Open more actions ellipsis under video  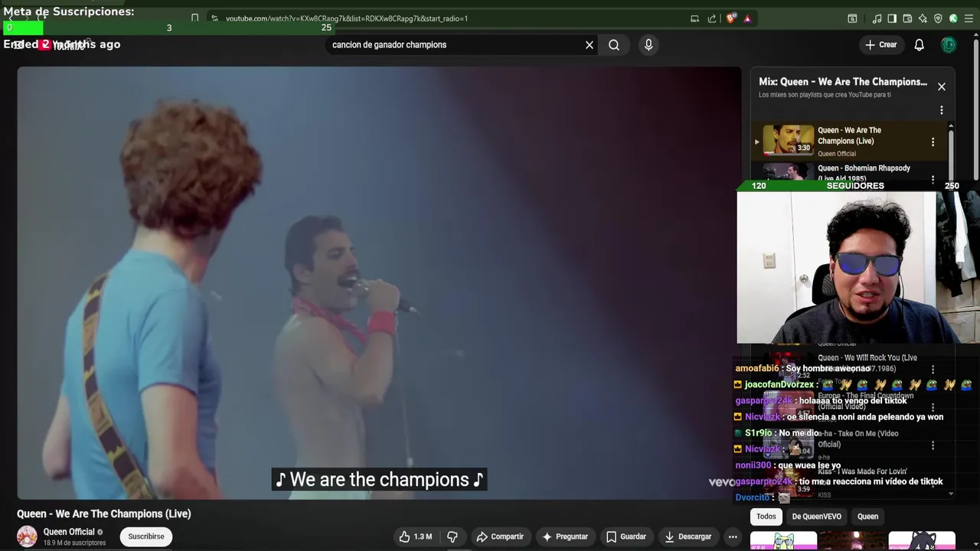point(733,536)
